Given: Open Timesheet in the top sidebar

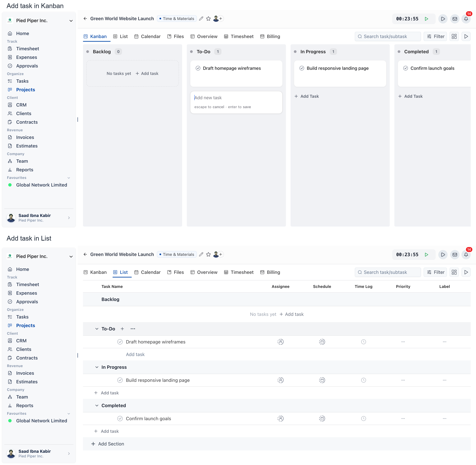Looking at the screenshot, I should pos(27,49).
